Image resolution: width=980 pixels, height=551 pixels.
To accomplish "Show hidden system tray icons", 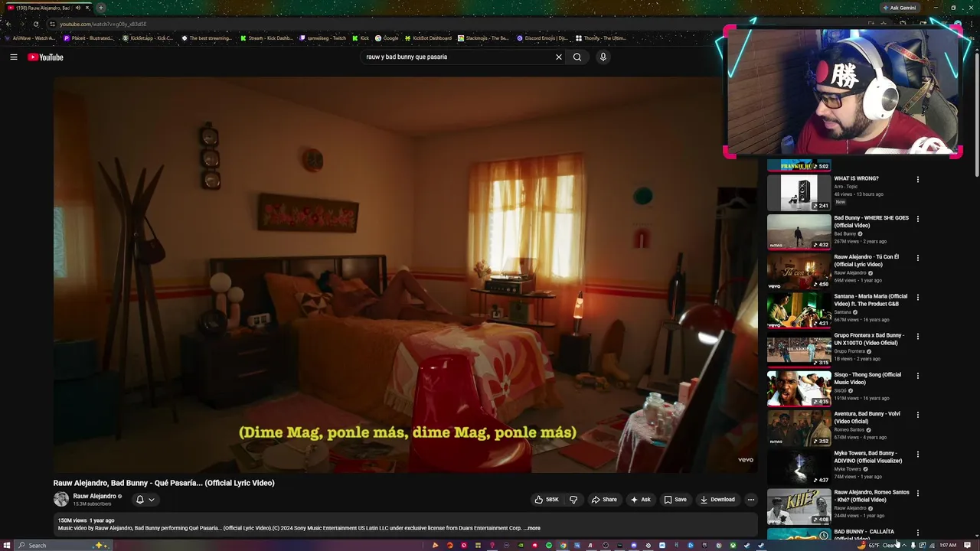I will 904,545.
